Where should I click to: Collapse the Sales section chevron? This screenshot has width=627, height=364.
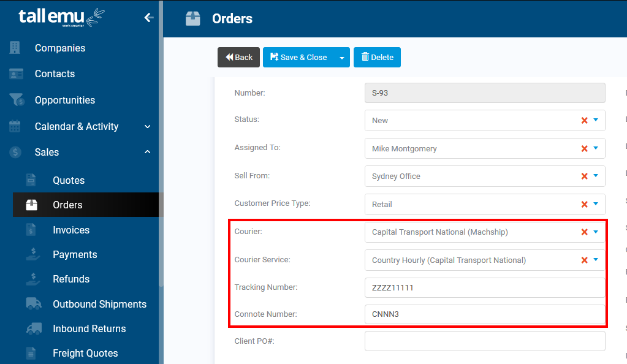click(148, 152)
